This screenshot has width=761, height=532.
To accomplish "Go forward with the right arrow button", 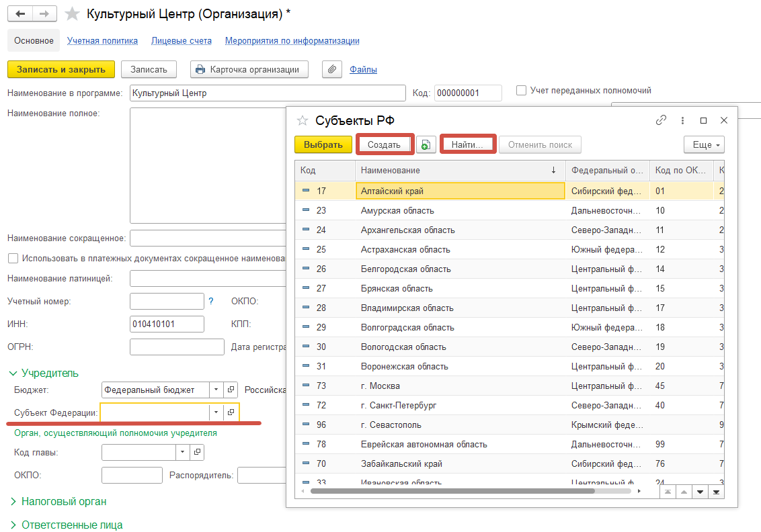I will pyautogui.click(x=44, y=13).
